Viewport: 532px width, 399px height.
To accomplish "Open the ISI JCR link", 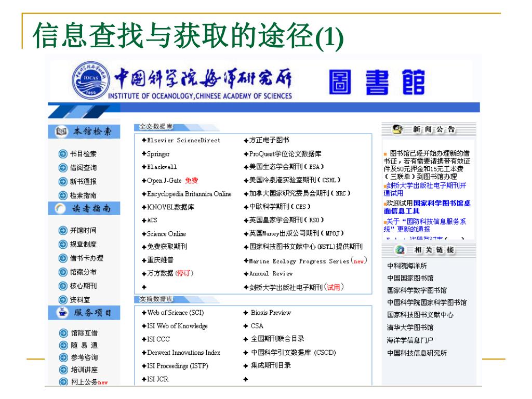I will click(x=157, y=379).
